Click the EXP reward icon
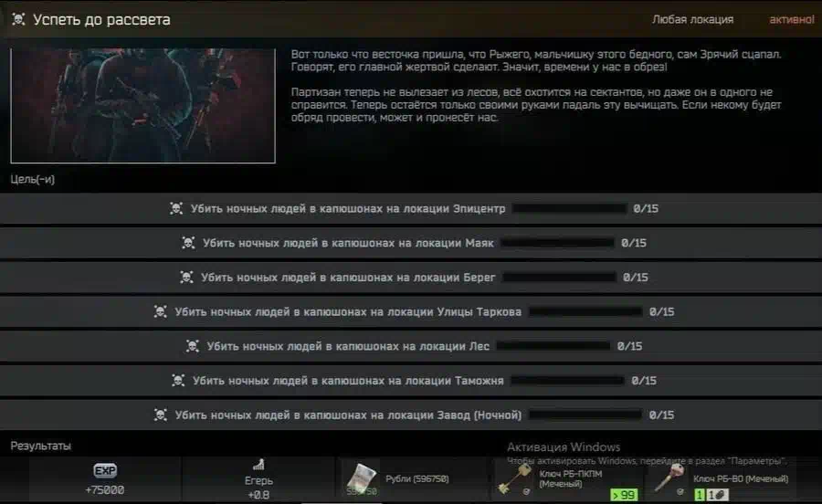The width and height of the screenshot is (822, 504). tap(105, 470)
